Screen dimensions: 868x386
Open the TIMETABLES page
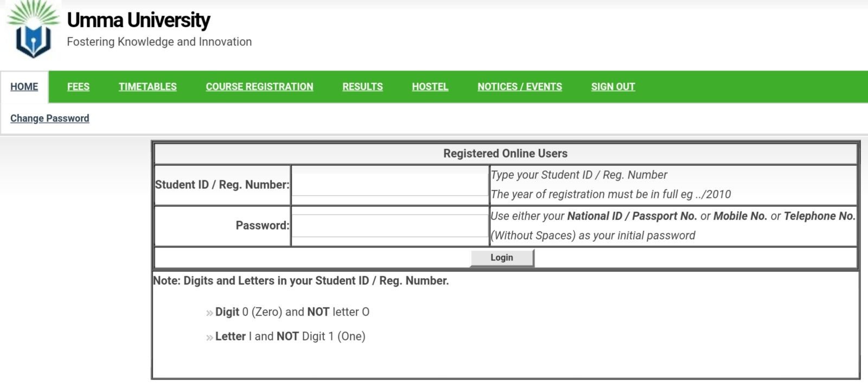pos(148,87)
